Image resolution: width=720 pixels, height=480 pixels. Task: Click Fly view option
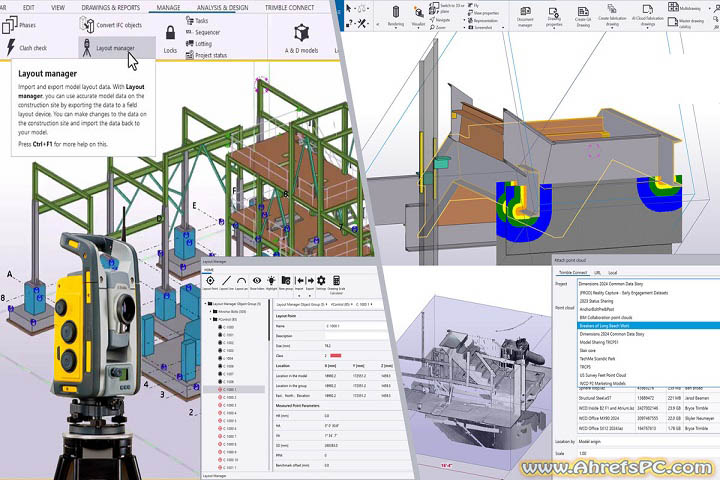(x=473, y=6)
